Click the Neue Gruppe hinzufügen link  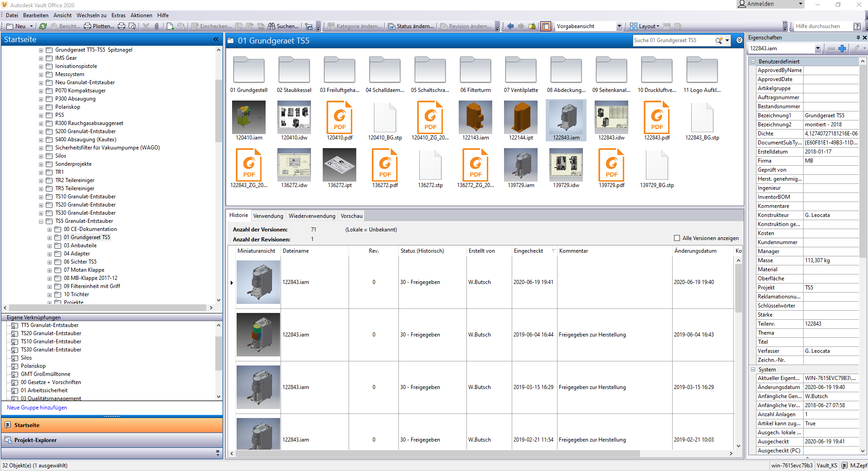pyautogui.click(x=37, y=408)
